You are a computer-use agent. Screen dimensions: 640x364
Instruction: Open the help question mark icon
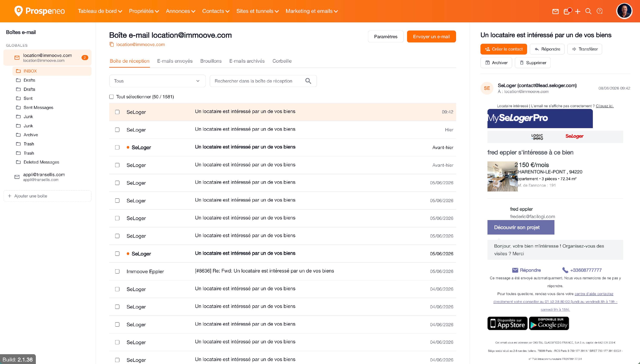pyautogui.click(x=600, y=11)
